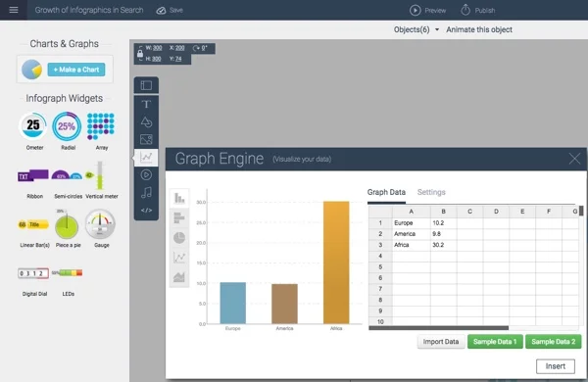This screenshot has height=382, width=588.
Task: Switch to the Settings tab
Action: pyautogui.click(x=431, y=192)
